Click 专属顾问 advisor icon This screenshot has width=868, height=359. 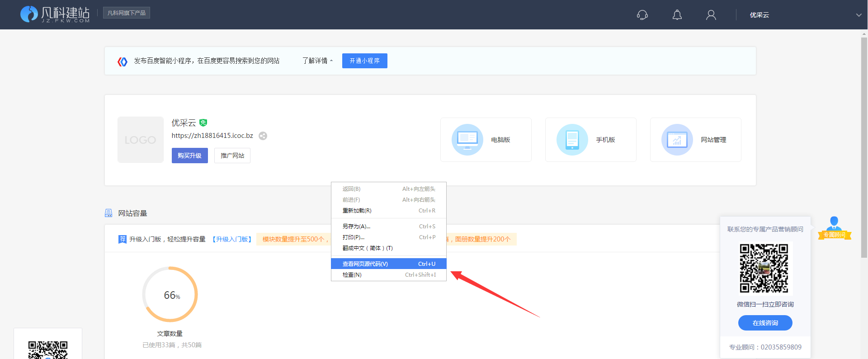tap(835, 228)
